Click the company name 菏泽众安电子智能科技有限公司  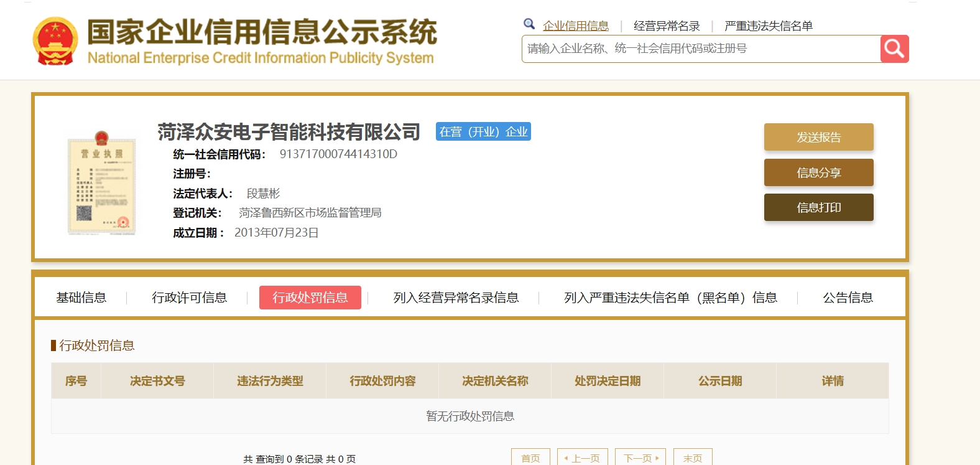289,132
